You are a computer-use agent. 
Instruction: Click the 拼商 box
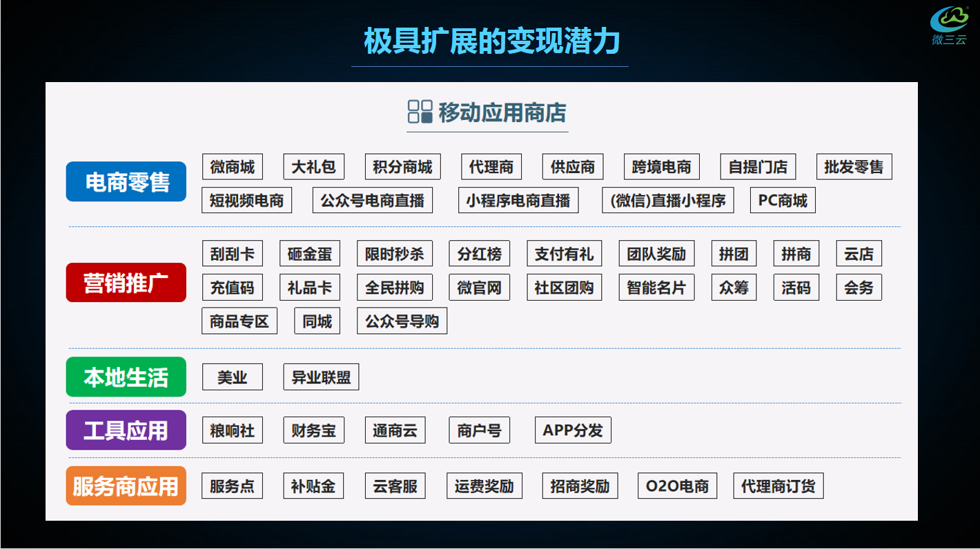pos(796,253)
